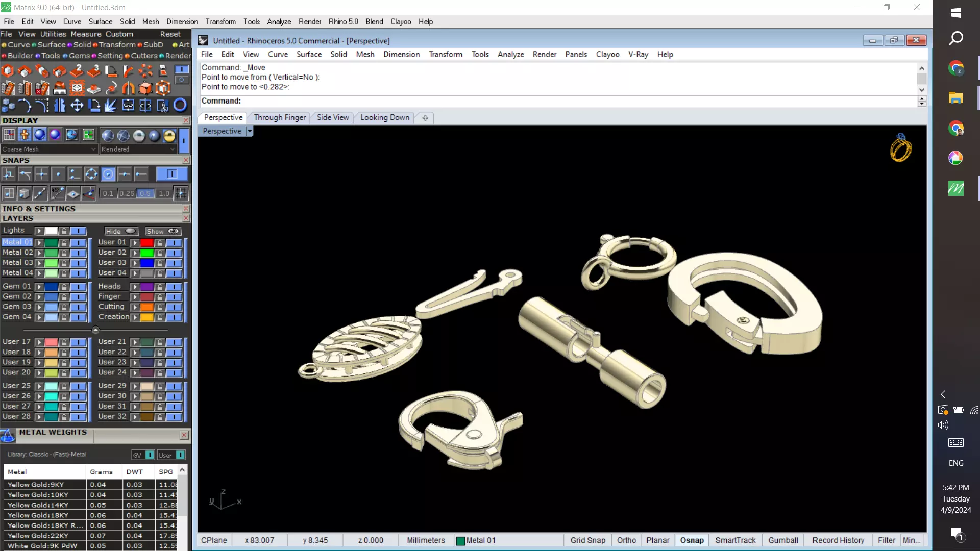
Task: Click the Cutting layer orange color swatch
Action: [x=147, y=307]
